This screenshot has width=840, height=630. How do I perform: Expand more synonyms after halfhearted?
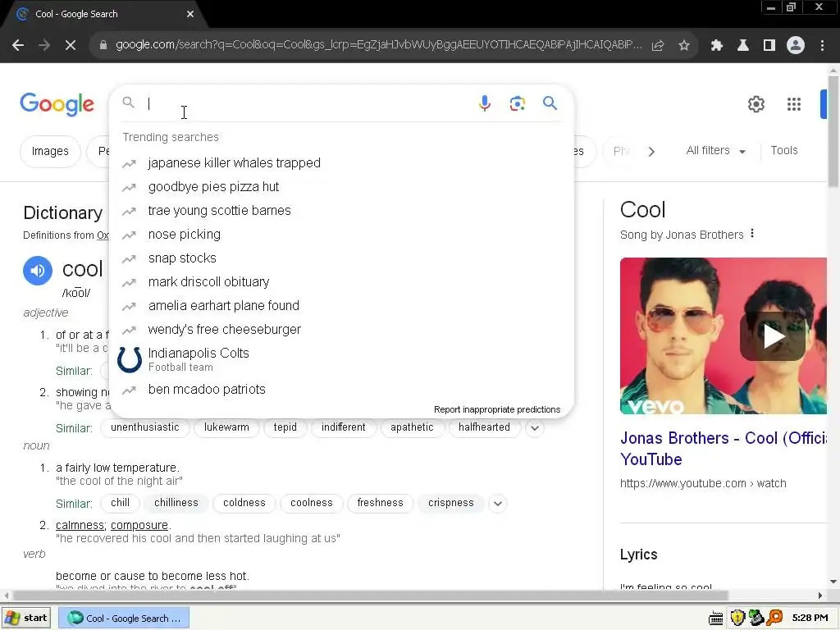pyautogui.click(x=534, y=428)
